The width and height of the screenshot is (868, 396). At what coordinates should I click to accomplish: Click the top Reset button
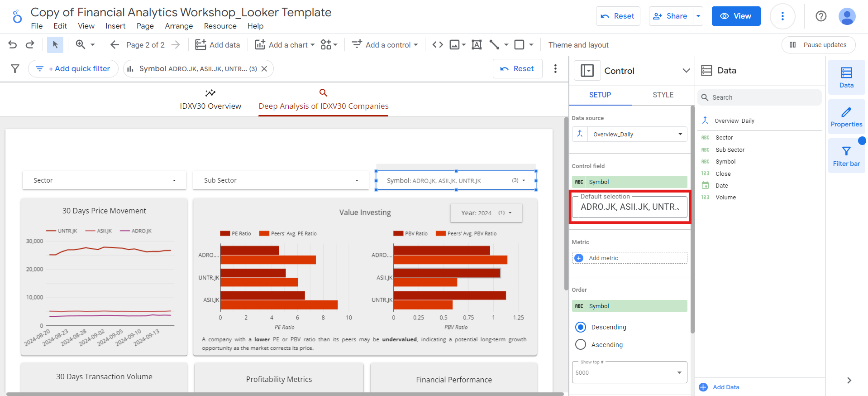pyautogui.click(x=618, y=16)
